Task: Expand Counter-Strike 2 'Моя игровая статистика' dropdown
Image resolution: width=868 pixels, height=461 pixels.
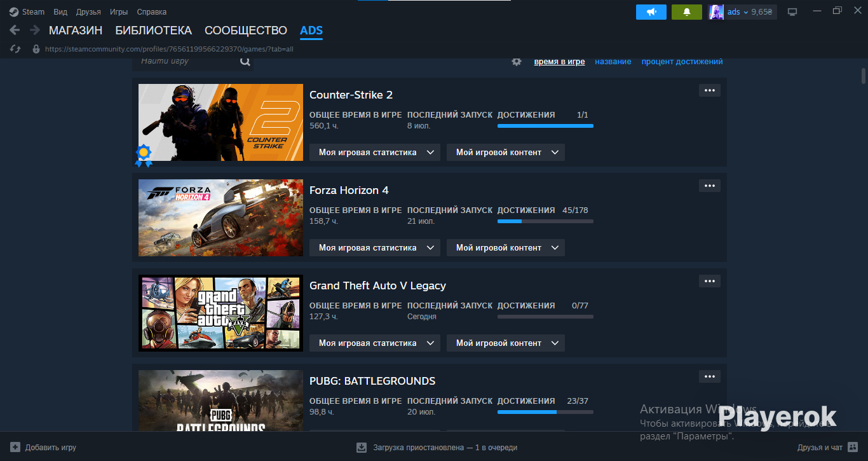Action: click(x=375, y=153)
